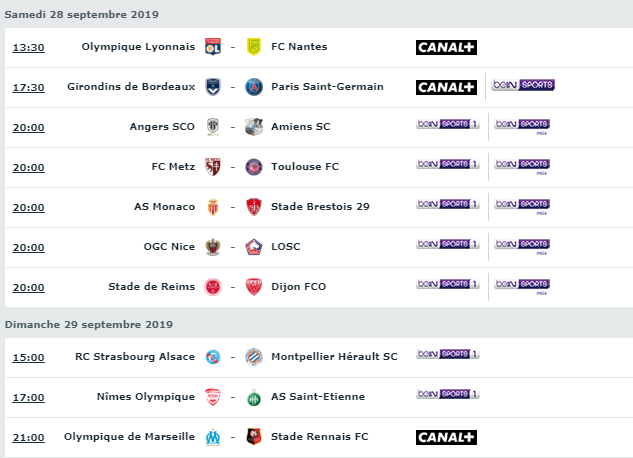Select the Stade Rennais FC crest
This screenshot has height=458, width=633.
point(254,437)
